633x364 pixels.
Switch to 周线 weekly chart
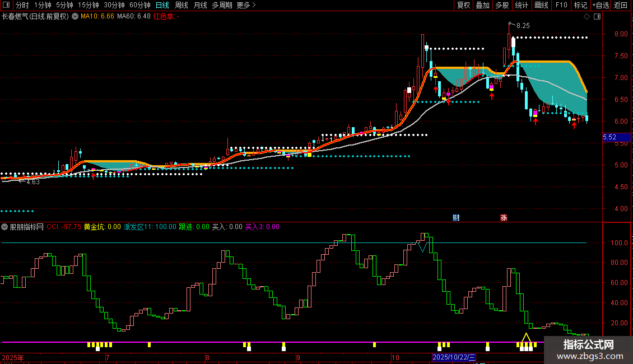[x=181, y=5]
